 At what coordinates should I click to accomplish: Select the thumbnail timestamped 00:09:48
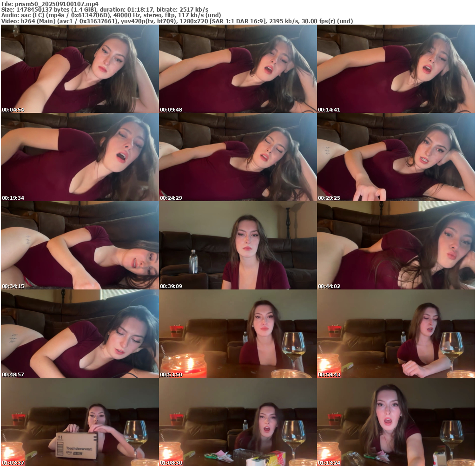238,69
